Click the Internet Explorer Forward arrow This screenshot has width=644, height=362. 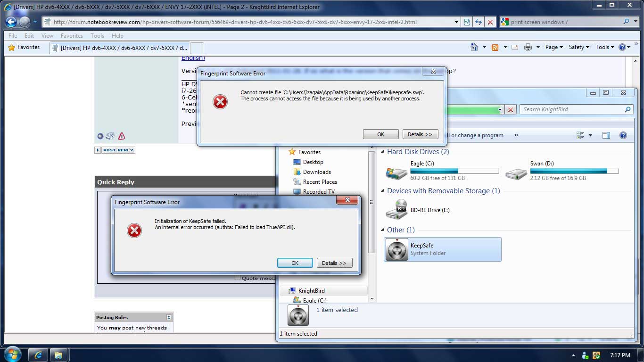pyautogui.click(x=25, y=22)
